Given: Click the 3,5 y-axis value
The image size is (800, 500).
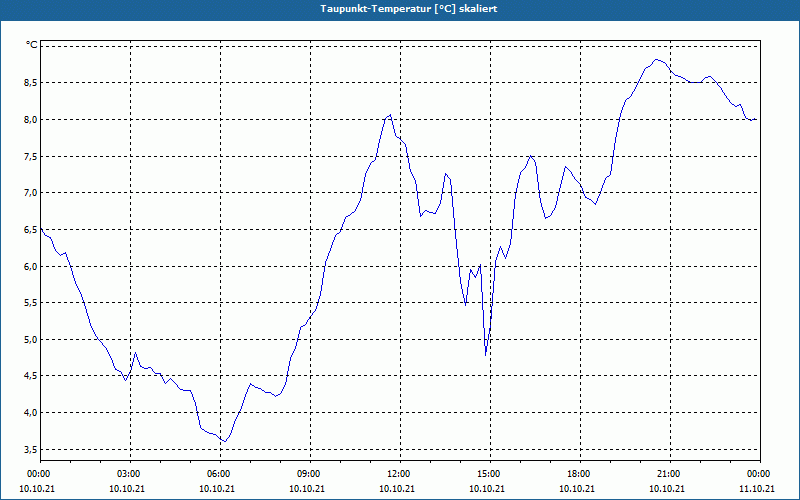Looking at the screenshot, I should (31, 449).
